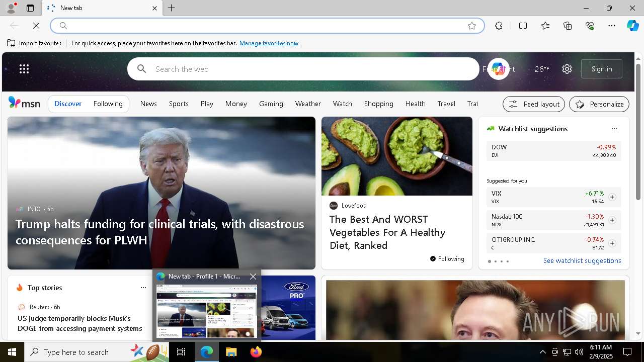Close the New tab preview thumbnail
The height and width of the screenshot is (362, 644).
[253, 277]
